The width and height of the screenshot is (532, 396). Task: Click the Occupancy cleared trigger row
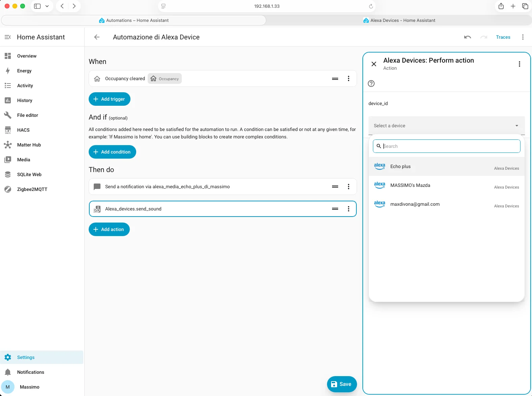[x=223, y=78]
